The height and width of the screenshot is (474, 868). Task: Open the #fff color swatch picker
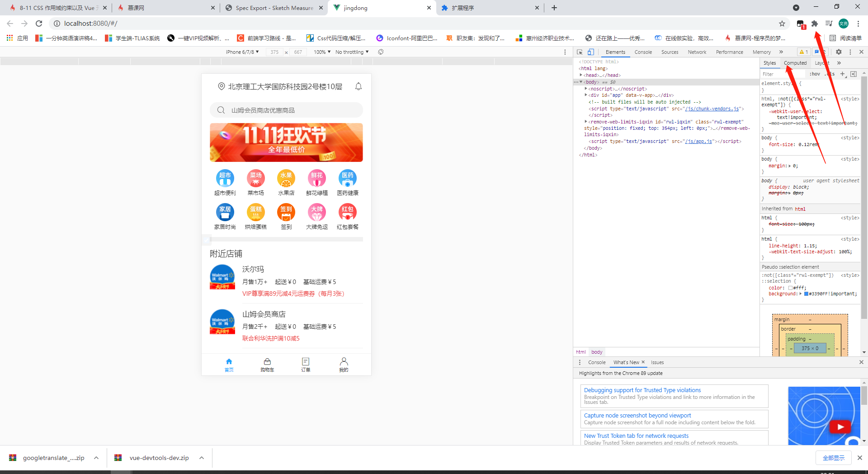point(790,288)
